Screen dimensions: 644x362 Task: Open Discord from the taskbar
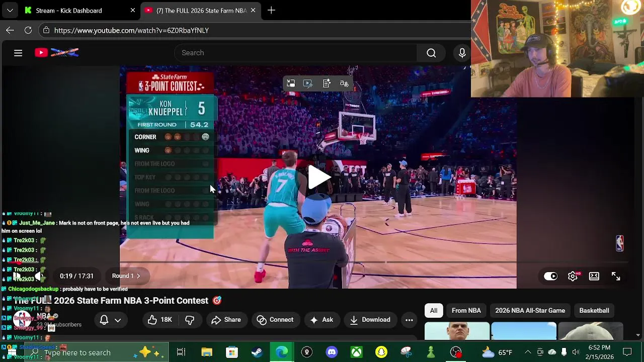click(332, 352)
